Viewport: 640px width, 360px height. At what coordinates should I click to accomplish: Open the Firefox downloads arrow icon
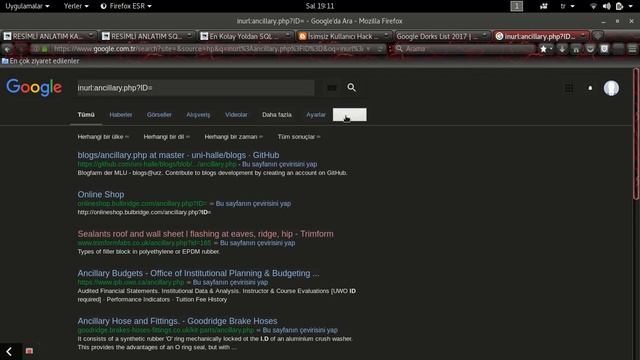[x=562, y=49]
